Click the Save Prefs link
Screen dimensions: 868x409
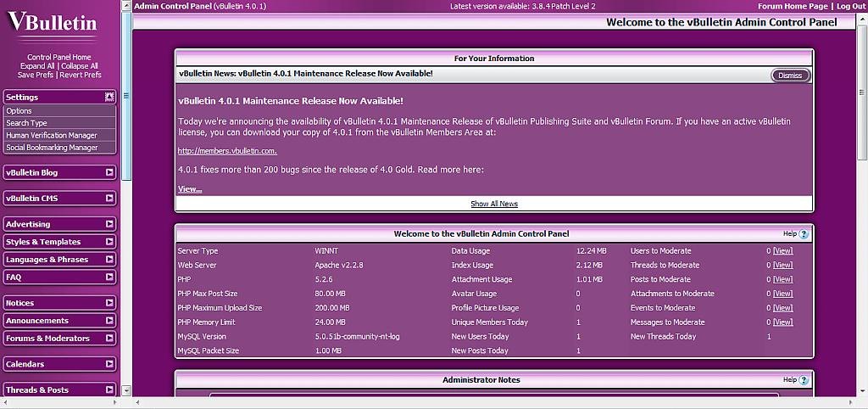(36, 75)
